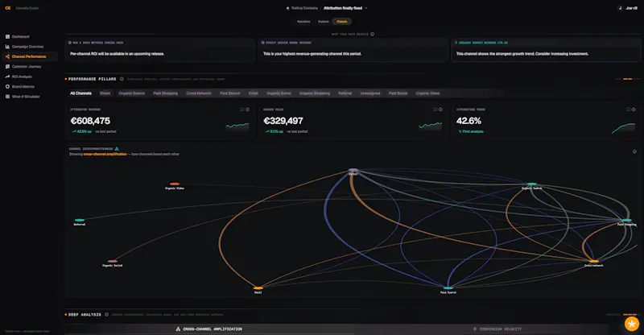The height and width of the screenshot is (335, 644).
Task: Select the Unassigned channel tab
Action: coord(370,93)
